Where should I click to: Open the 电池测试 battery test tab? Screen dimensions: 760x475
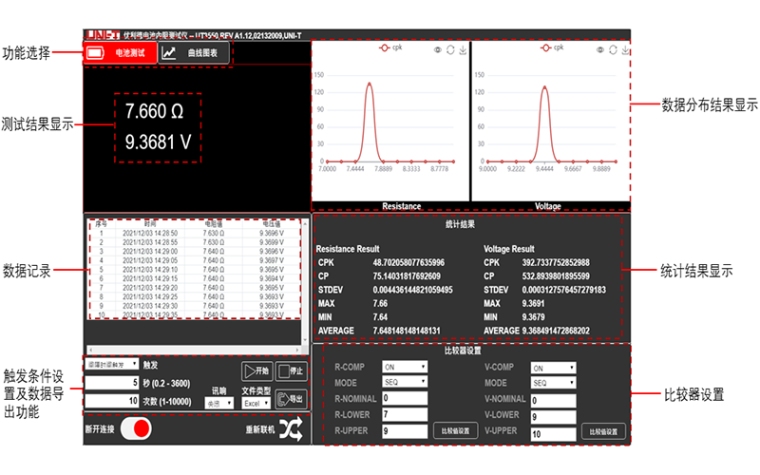click(x=120, y=52)
